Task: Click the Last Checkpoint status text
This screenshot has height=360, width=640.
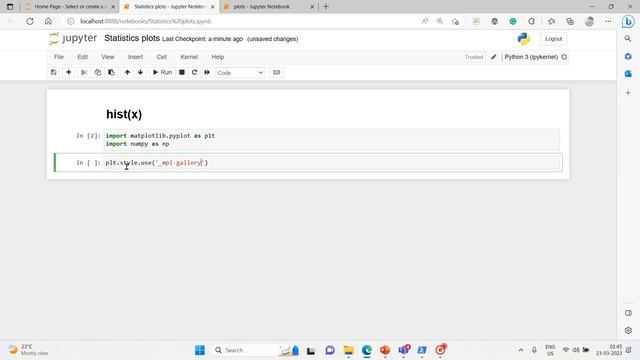Action: [202, 39]
